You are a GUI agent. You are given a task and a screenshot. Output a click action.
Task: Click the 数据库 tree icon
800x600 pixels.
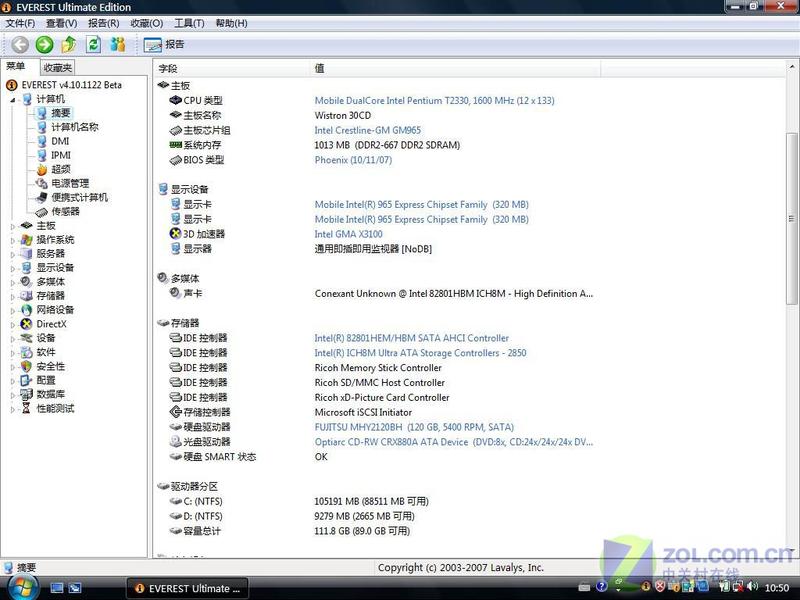click(27, 394)
